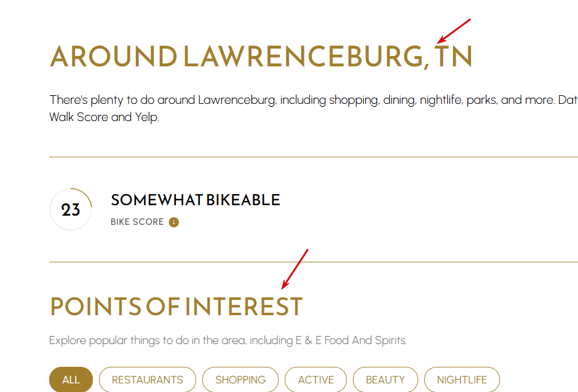Show SHOPPING points of interest
The height and width of the screenshot is (392, 578).
pyautogui.click(x=240, y=380)
